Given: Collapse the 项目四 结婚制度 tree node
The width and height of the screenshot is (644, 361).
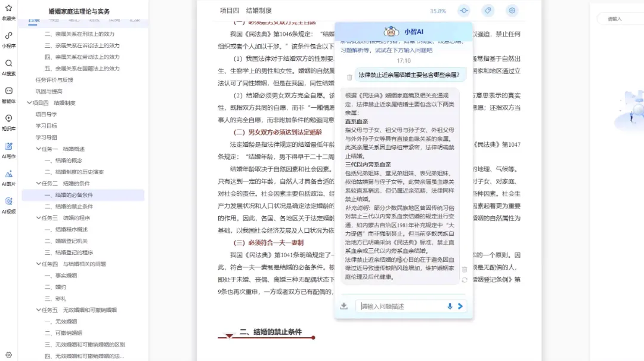Looking at the screenshot, I should click(29, 103).
